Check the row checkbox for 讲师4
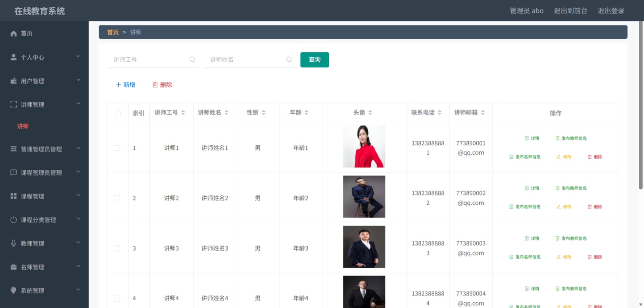This screenshot has width=644, height=308. (x=117, y=299)
